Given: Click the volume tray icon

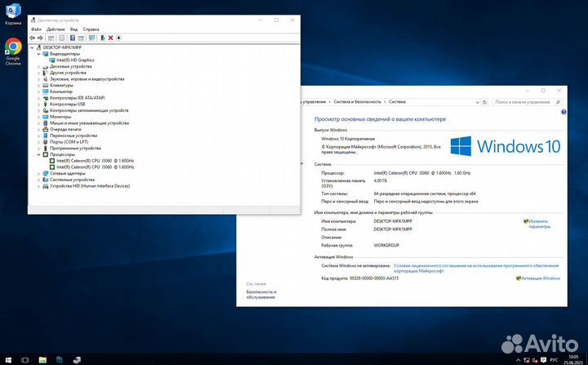Looking at the screenshot, I should pos(535,360).
